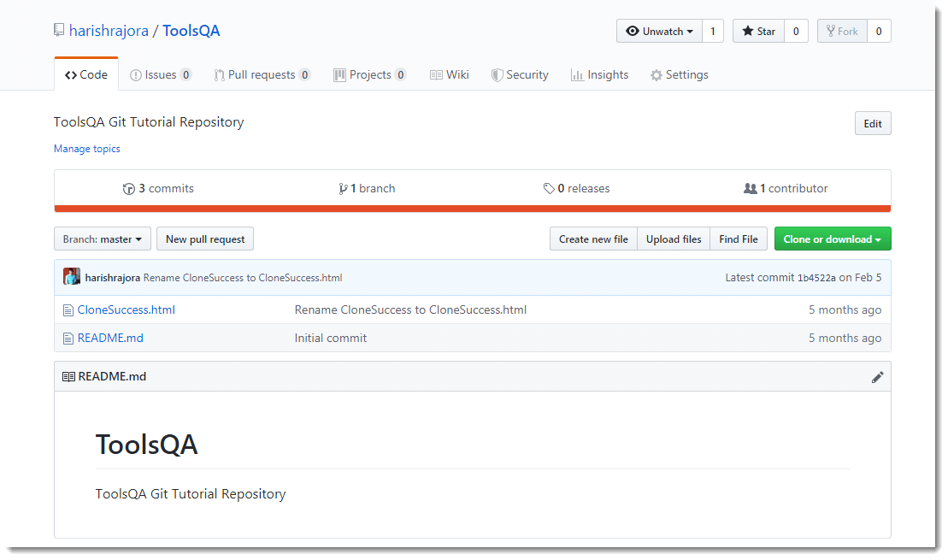Image resolution: width=948 pixels, height=560 pixels.
Task: Click the commits history clock icon
Action: tap(128, 189)
